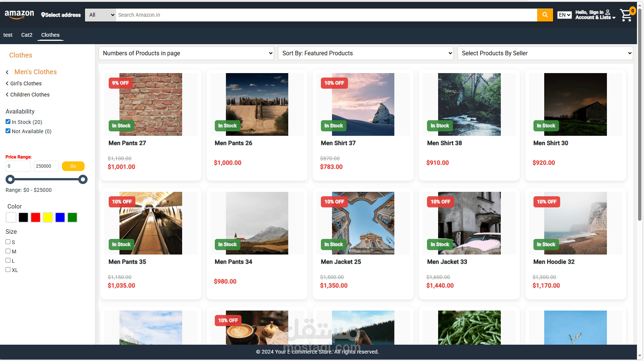
Task: Click the minimum price input field
Action: [18, 166]
